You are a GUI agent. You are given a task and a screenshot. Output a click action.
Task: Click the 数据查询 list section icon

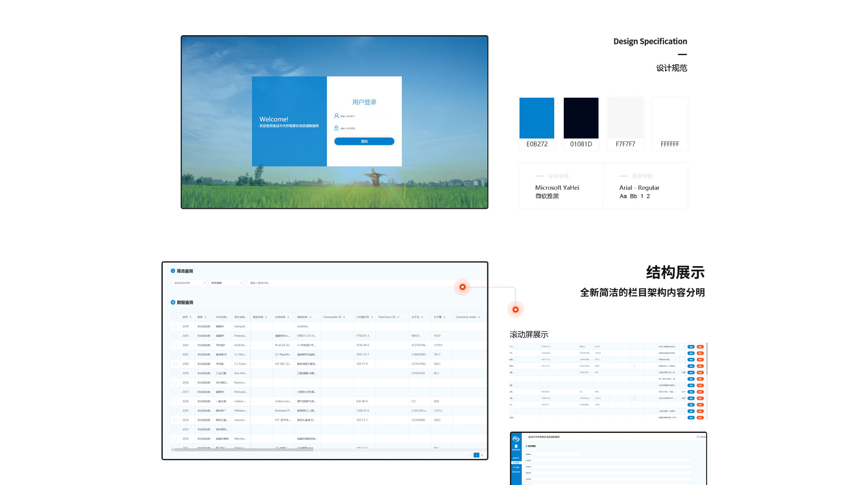click(173, 302)
